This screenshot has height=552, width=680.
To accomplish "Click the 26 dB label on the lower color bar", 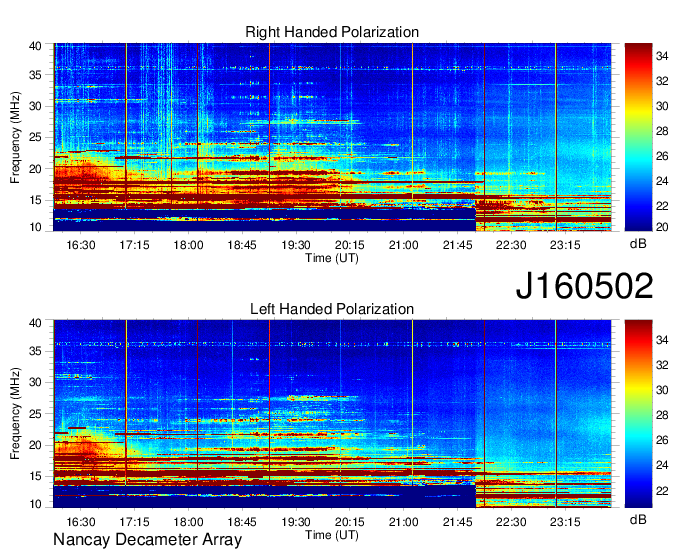I will click(662, 440).
